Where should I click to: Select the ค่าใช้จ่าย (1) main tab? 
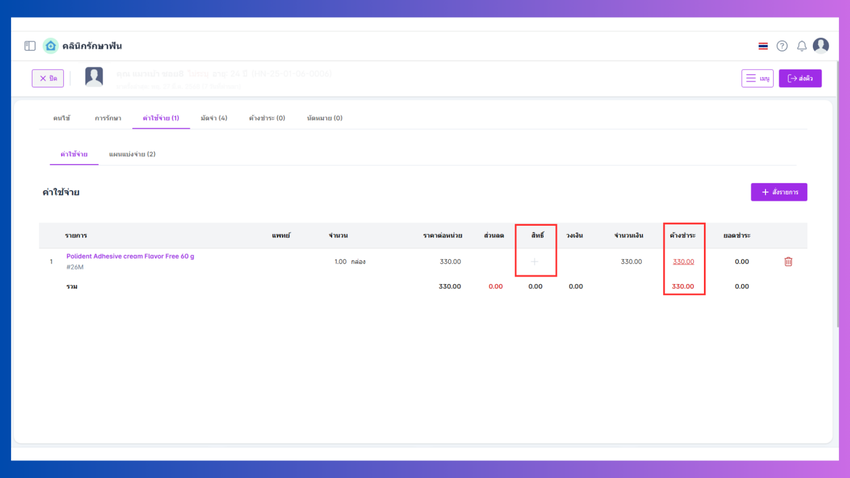tap(161, 118)
